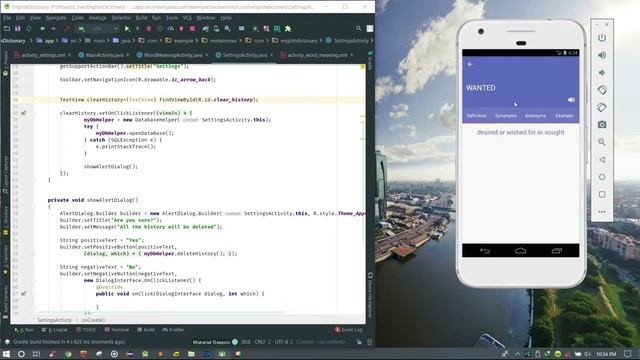Viewport: 640px width, 360px height.
Task: Open the Profiler tool window
Action: click(173, 330)
